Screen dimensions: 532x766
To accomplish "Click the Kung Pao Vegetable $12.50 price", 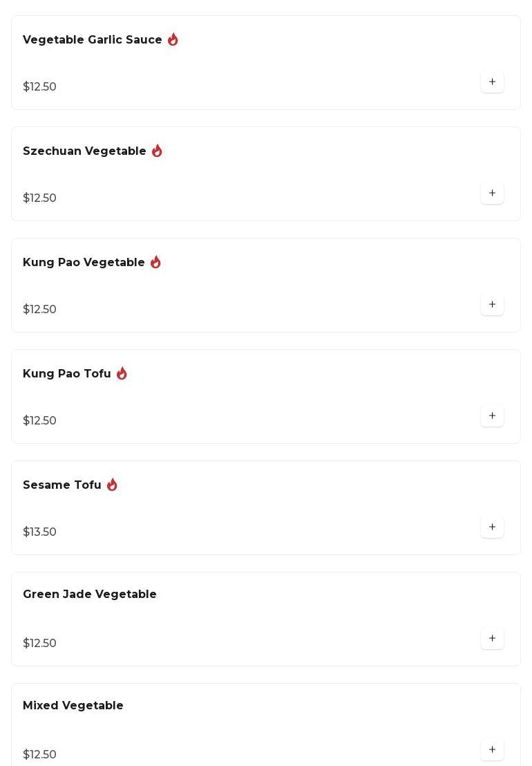I will coord(40,310).
